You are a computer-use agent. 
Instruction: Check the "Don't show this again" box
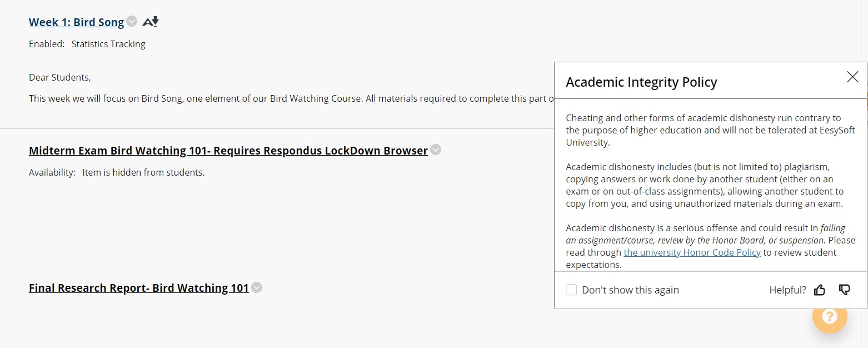571,290
